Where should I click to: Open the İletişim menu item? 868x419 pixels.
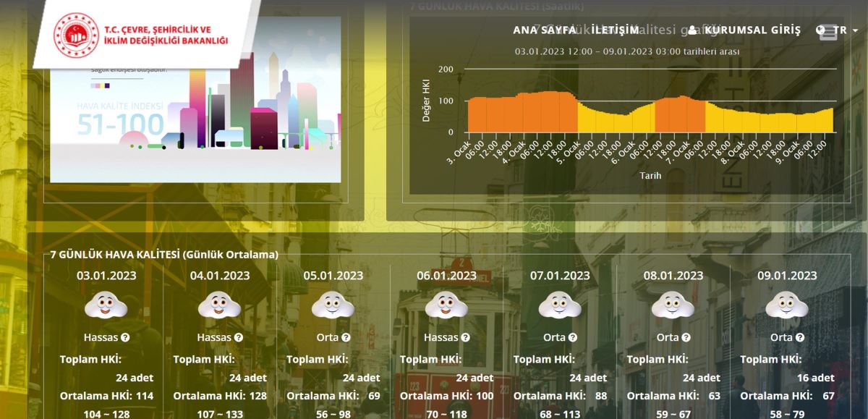tap(616, 30)
